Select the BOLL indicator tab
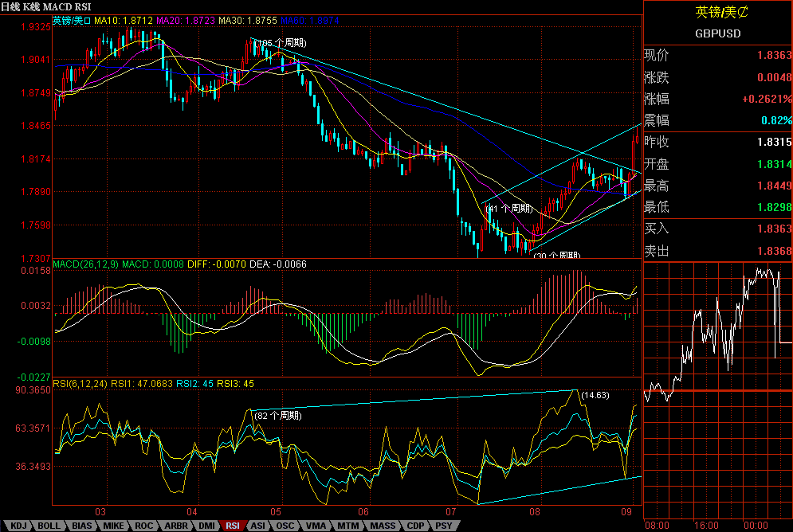 tap(49, 526)
